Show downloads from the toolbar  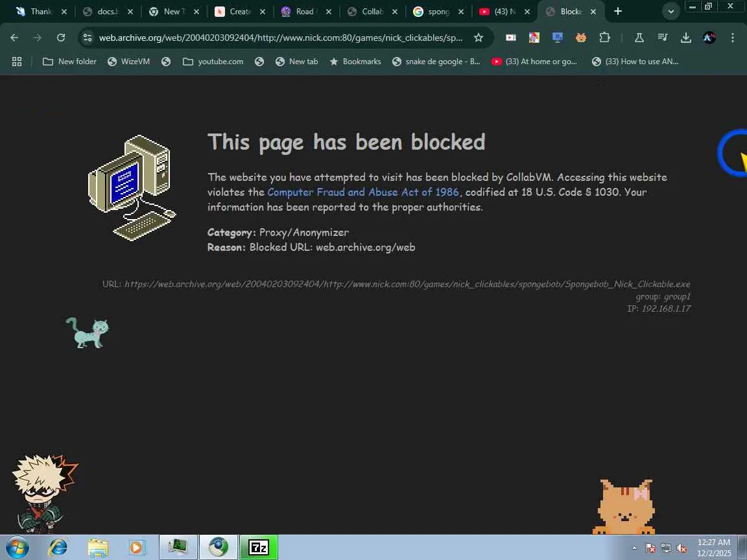(x=686, y=38)
